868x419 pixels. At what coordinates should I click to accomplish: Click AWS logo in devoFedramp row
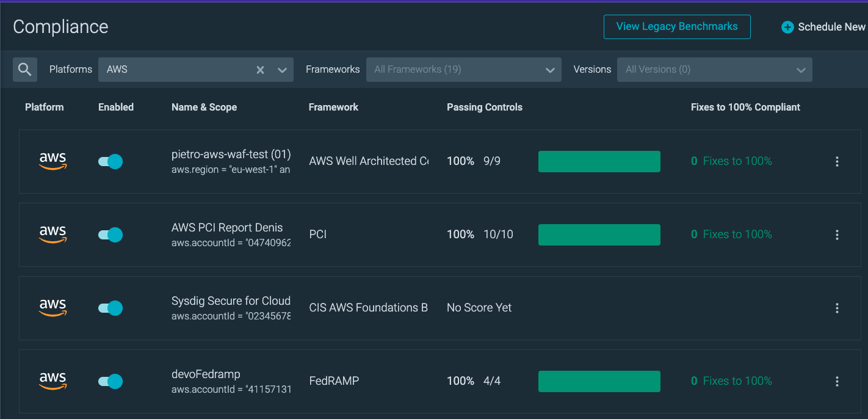[x=53, y=381]
